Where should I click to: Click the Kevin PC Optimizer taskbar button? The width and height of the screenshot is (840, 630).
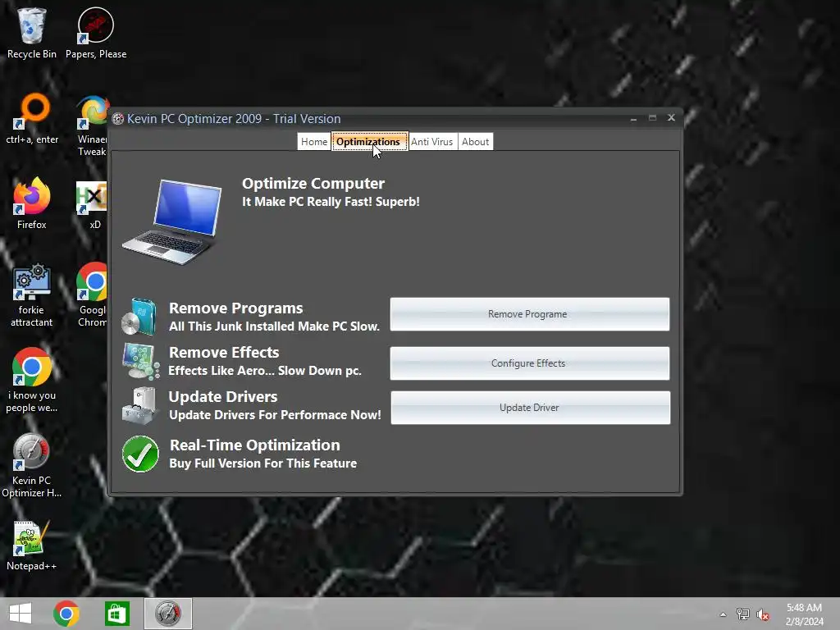click(168, 614)
